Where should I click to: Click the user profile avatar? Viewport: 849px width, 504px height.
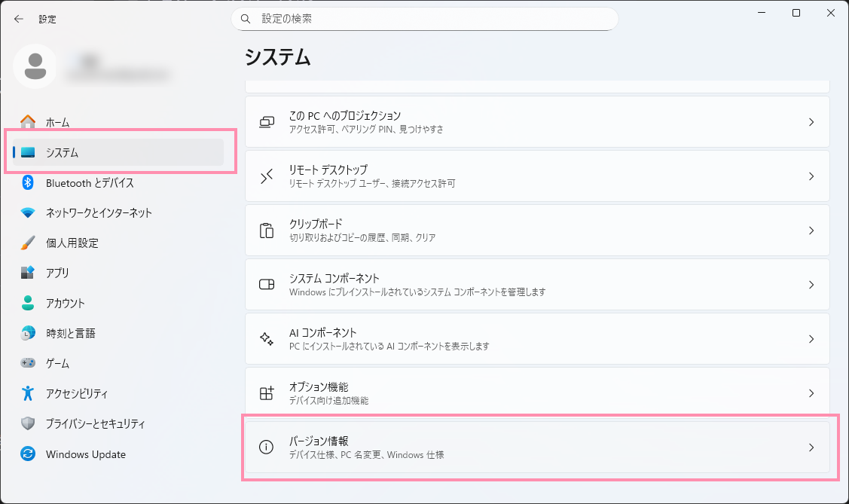click(x=35, y=66)
